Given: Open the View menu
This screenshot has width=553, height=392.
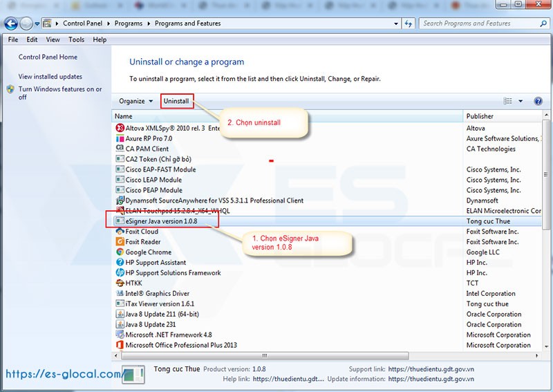Looking at the screenshot, I should click(x=53, y=39).
